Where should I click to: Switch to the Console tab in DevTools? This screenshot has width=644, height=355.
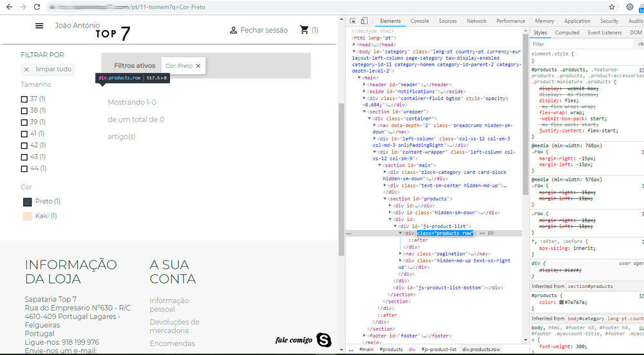(420, 21)
